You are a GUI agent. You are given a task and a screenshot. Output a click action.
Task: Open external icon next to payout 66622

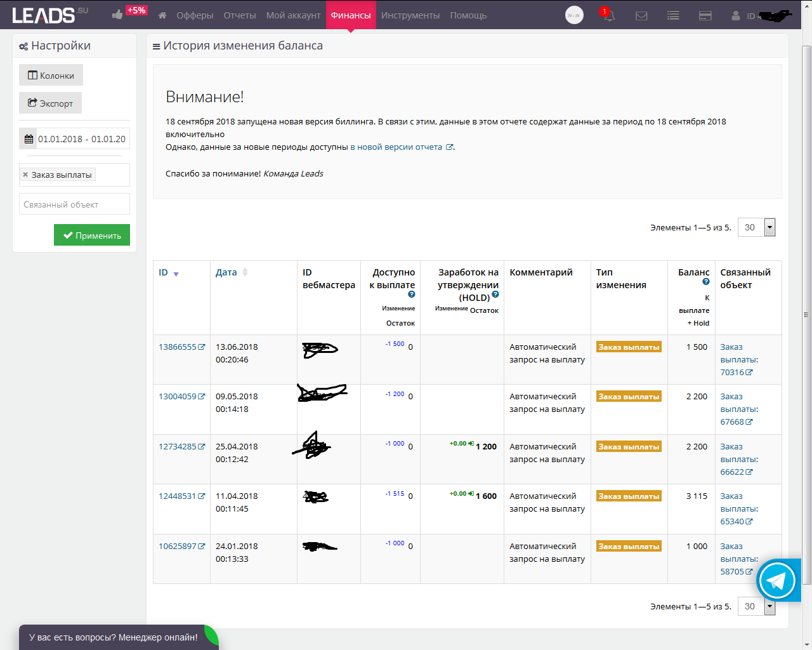749,472
